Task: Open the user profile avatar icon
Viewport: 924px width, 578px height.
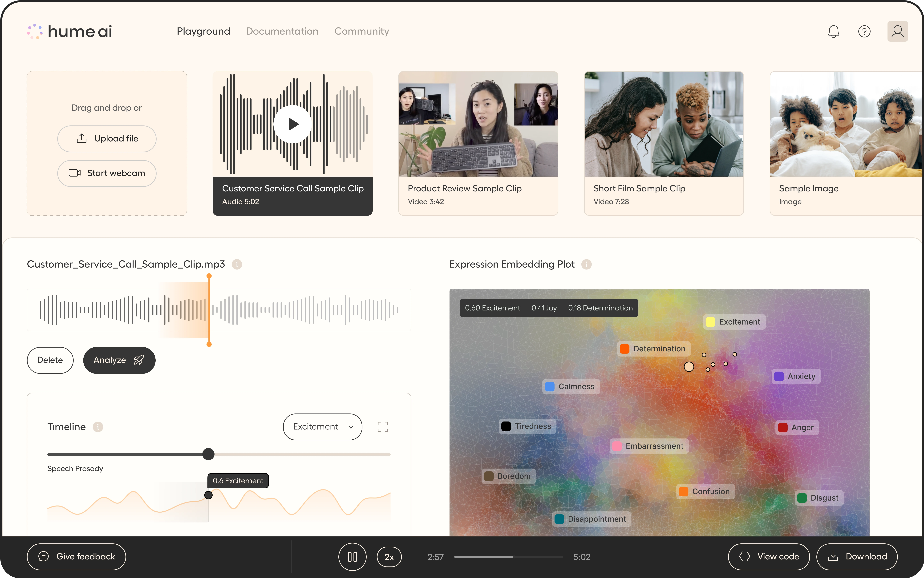Action: click(897, 31)
